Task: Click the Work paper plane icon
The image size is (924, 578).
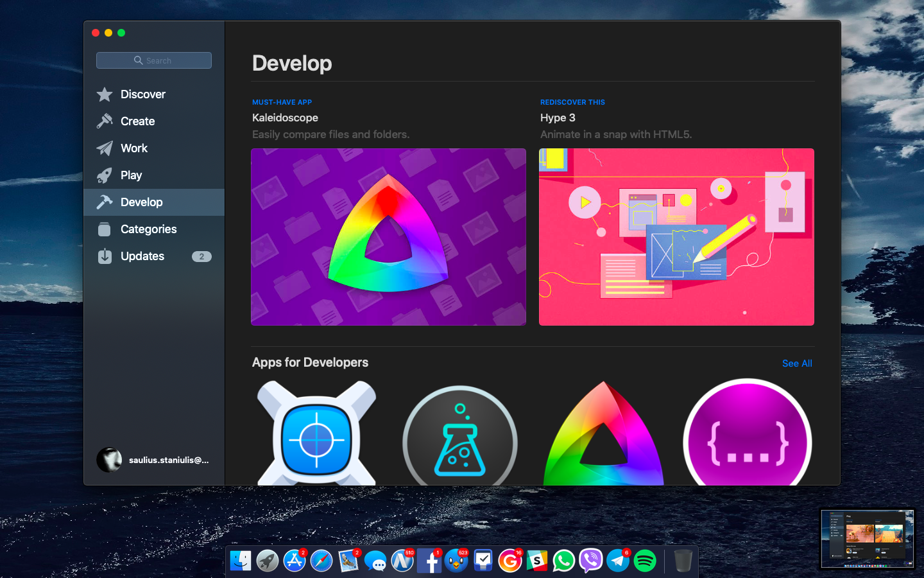Action: pos(105,148)
